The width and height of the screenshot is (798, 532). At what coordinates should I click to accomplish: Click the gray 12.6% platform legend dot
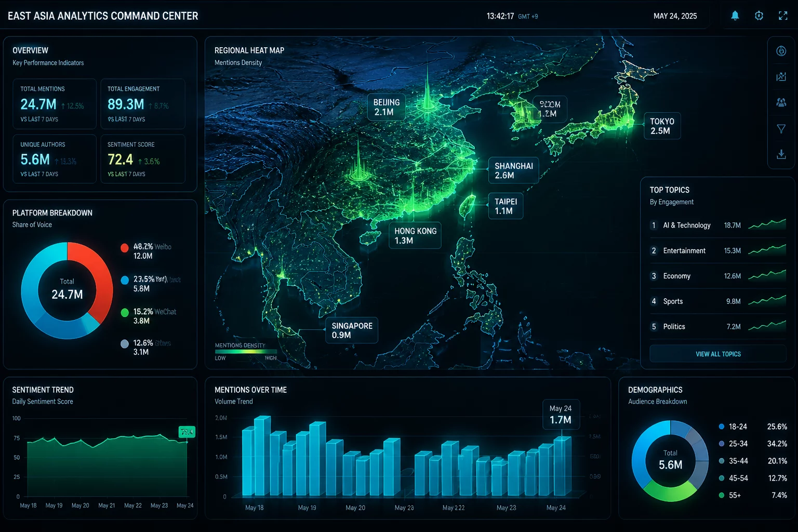point(125,344)
